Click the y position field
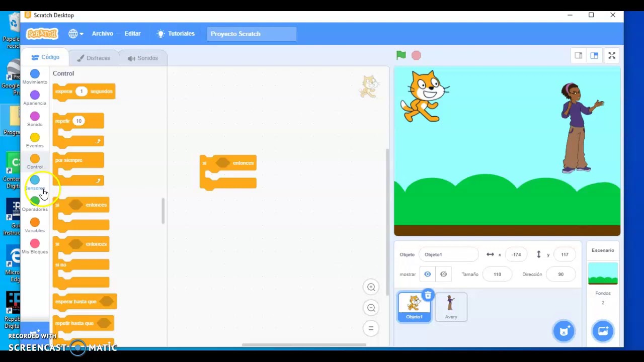 565,254
